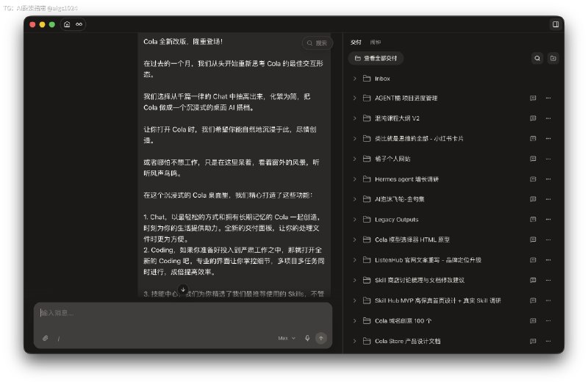
Task: Open more options for Hermes agent 增长调研
Action: coord(548,179)
